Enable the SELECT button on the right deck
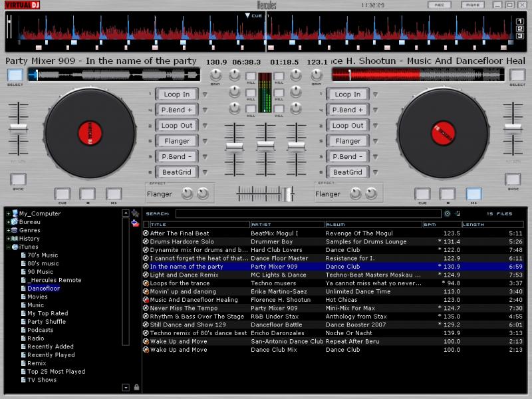532x399 pixels. 517,75
